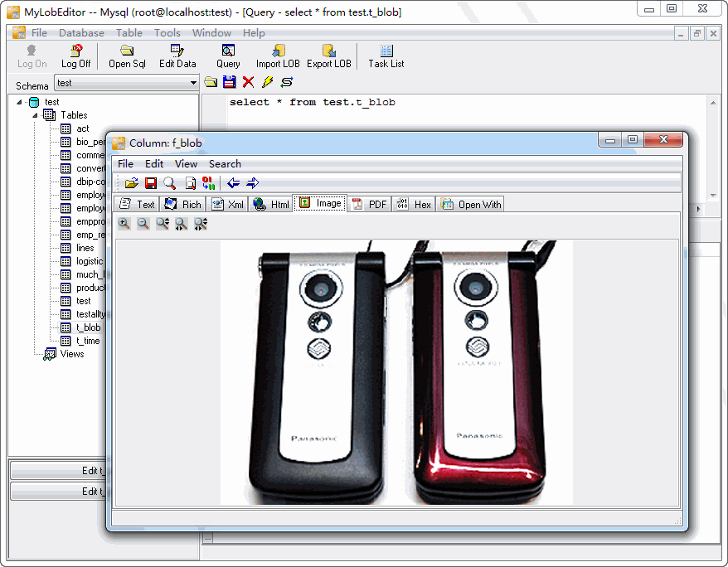Select the act table in tree
This screenshot has height=567, width=728.
tap(83, 128)
